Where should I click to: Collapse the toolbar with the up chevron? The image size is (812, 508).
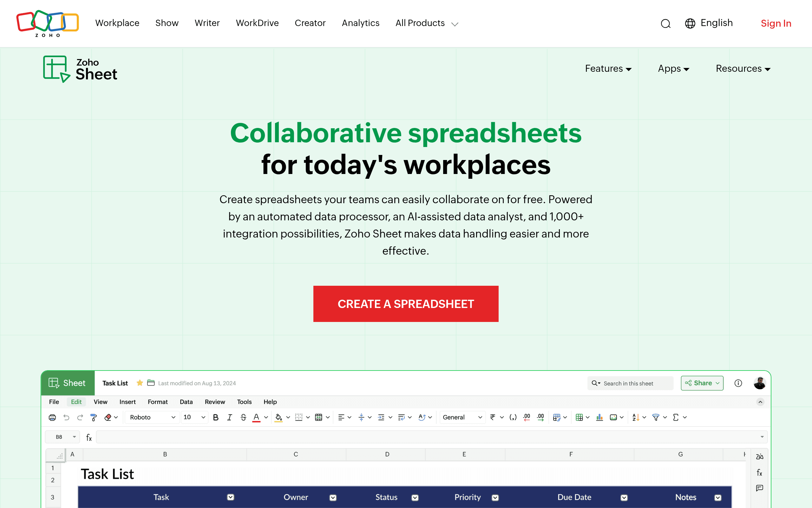[760, 402]
